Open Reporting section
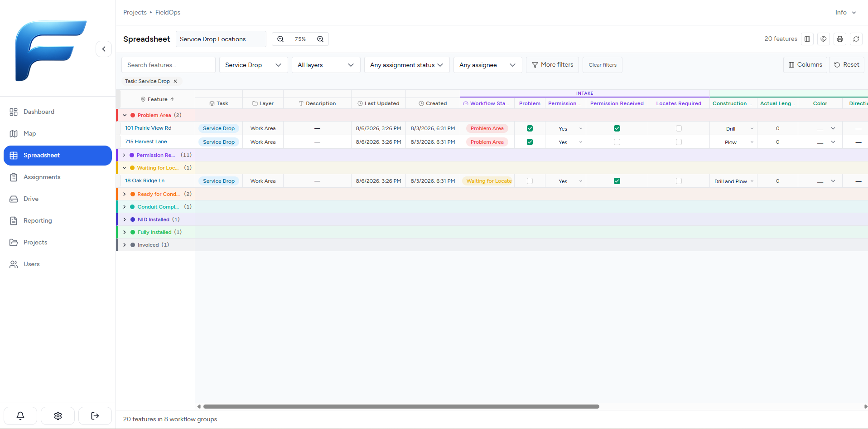Screen dimensions: 868x429 58,220
